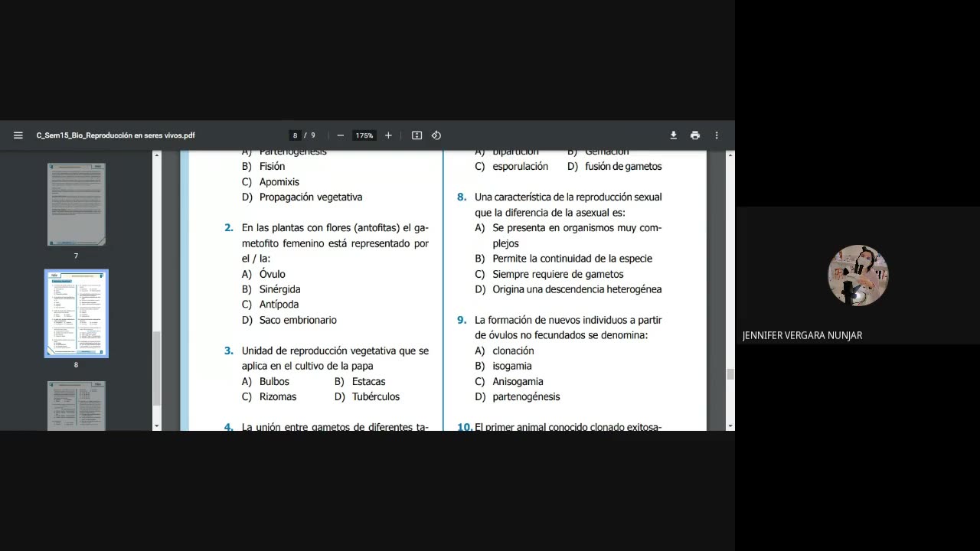Click answer option 'Estacas'
This screenshot has width=980, height=551.
pyautogui.click(x=368, y=381)
